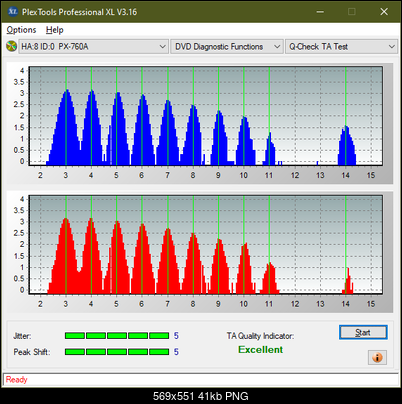
Task: Click the Jitter label
Action: click(x=22, y=336)
